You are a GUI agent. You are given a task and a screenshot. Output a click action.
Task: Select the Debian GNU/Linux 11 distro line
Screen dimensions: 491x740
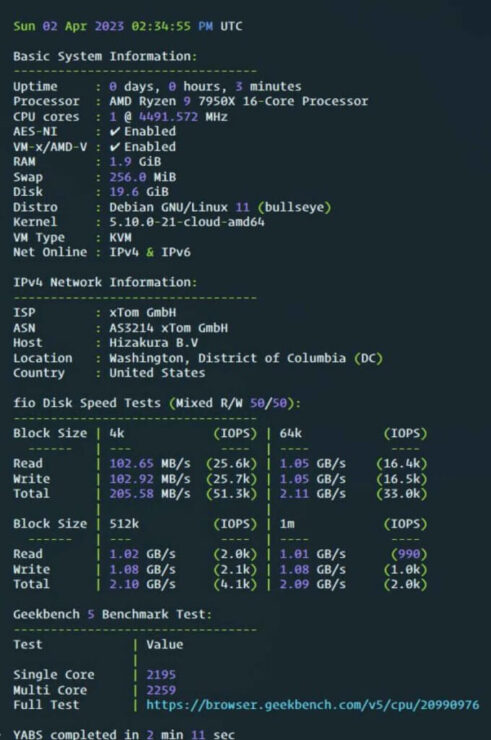click(220, 207)
